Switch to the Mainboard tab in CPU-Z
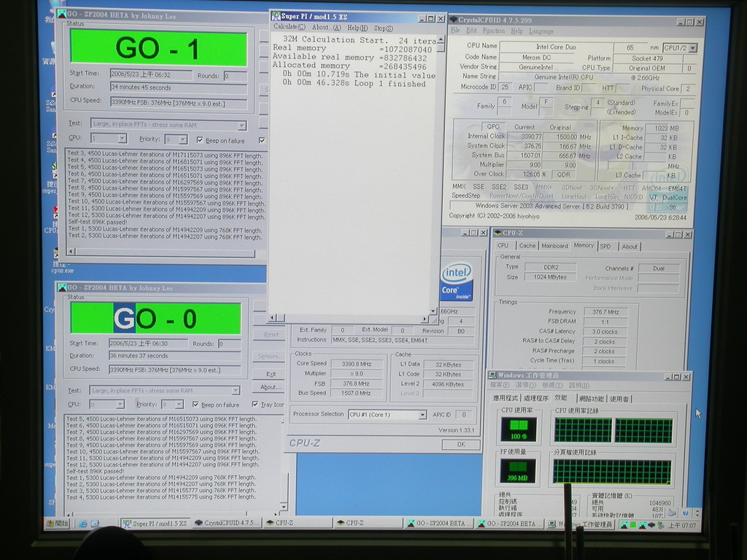This screenshot has width=747, height=560. (554, 246)
